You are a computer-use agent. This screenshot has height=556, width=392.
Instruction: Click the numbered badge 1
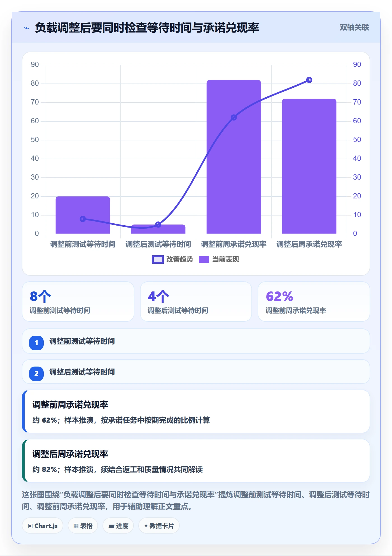(36, 343)
